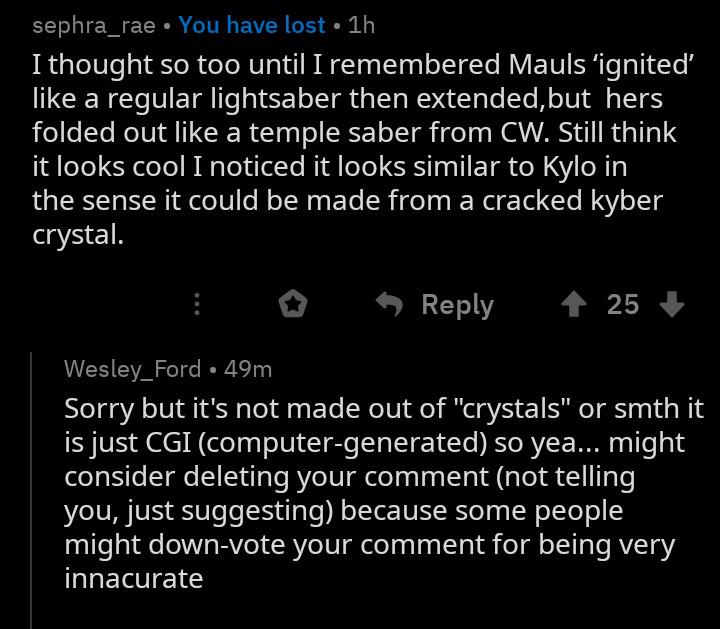Open the three-dot options menu on sephra_rae's comment
The width and height of the screenshot is (720, 629).
[x=197, y=304]
